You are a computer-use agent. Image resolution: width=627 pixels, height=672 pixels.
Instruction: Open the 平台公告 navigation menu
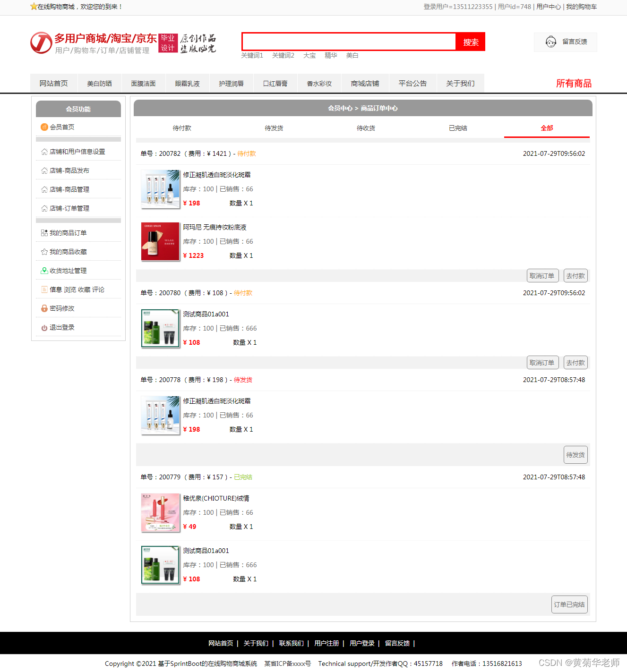[x=412, y=83]
